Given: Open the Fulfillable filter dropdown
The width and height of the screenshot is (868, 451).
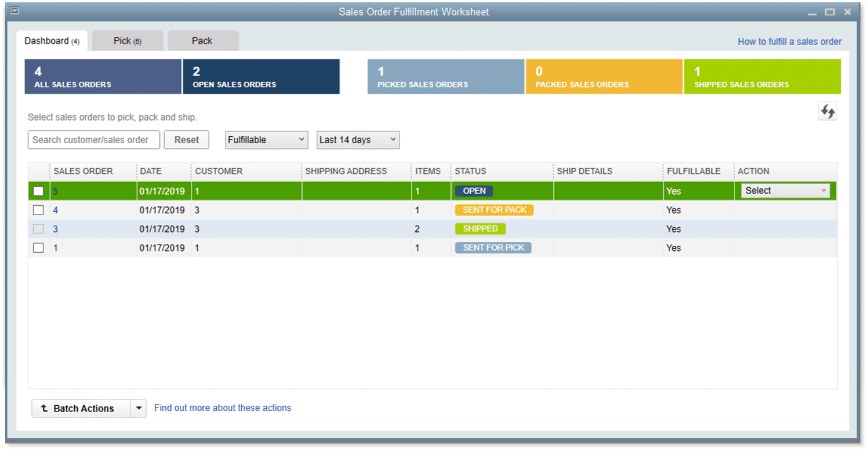Looking at the screenshot, I should point(266,140).
